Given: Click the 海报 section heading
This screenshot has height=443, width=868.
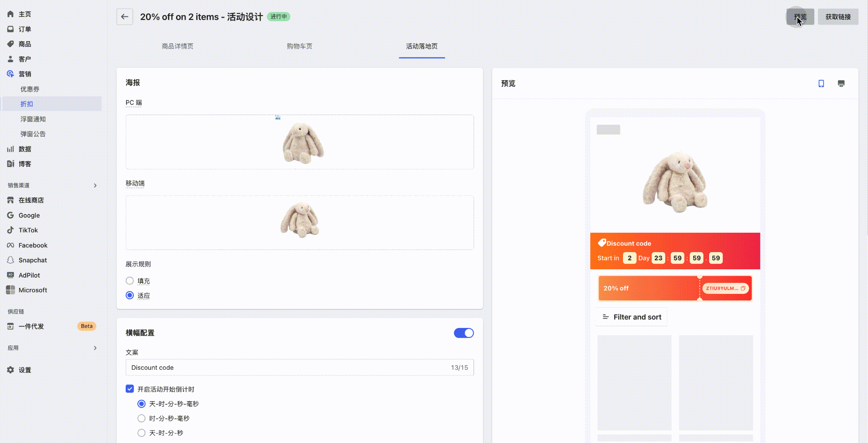Looking at the screenshot, I should pos(133,82).
